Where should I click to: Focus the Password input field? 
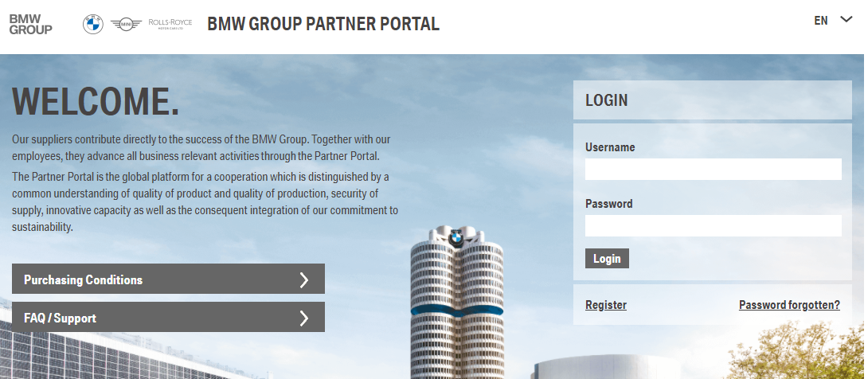tap(713, 226)
